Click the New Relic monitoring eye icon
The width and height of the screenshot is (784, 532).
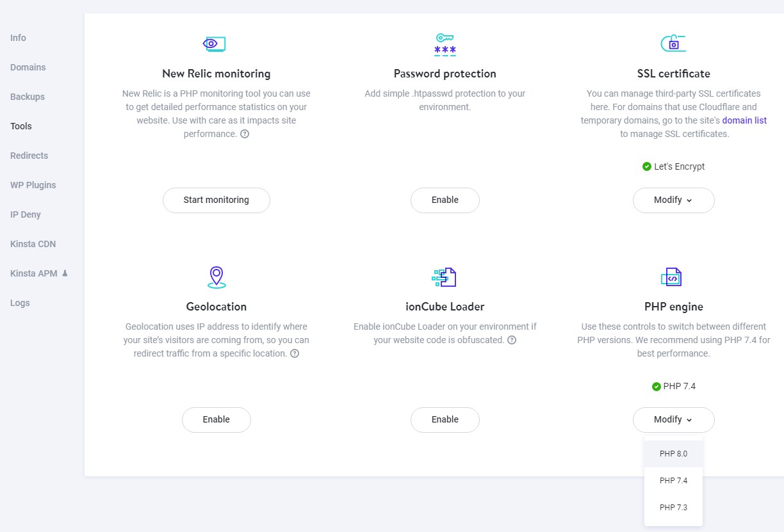214,44
